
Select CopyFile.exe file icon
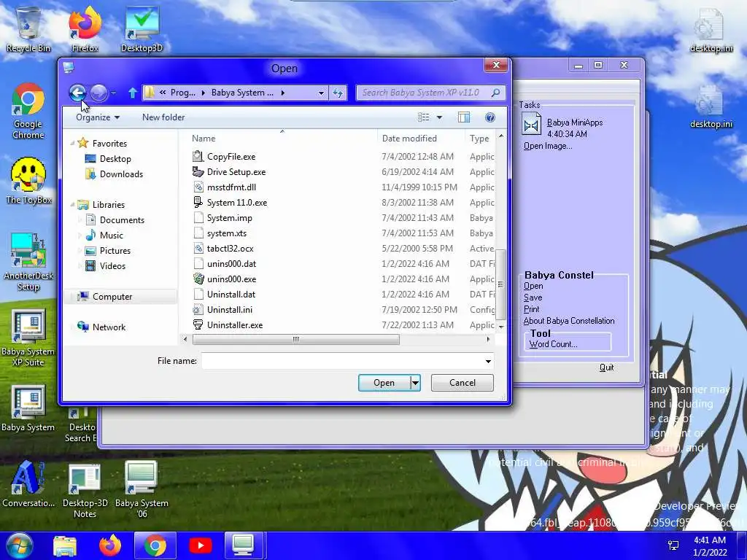[x=198, y=156]
